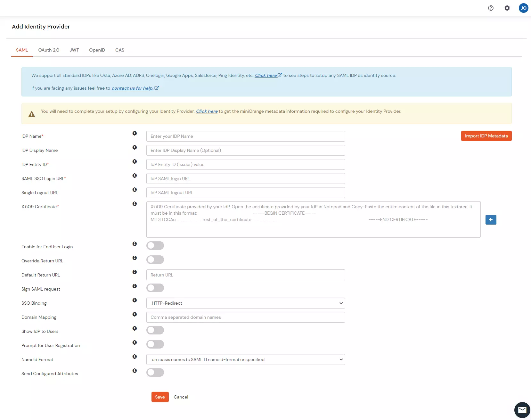Turn on the Sign SAML request toggle

[155, 288]
